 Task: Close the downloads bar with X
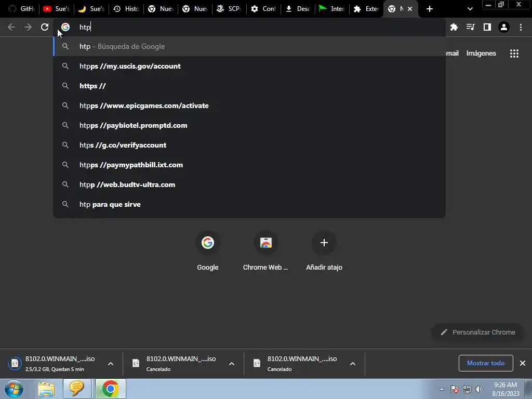tap(523, 363)
